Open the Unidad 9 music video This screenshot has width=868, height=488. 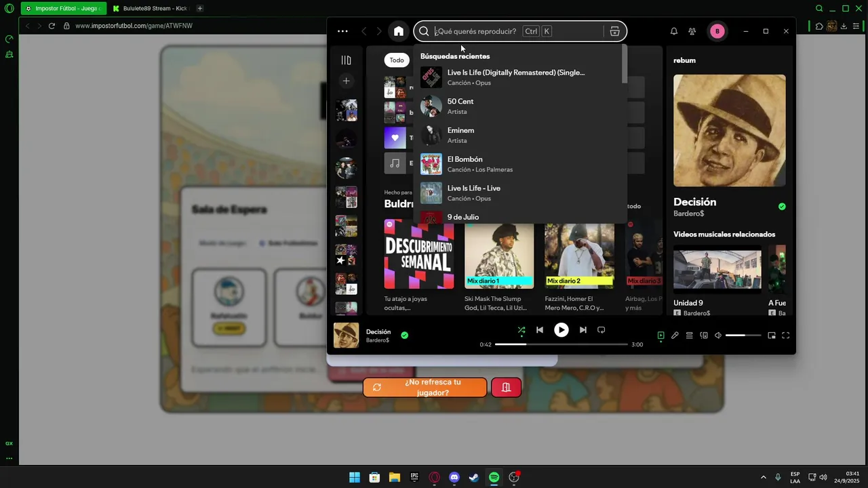(717, 281)
